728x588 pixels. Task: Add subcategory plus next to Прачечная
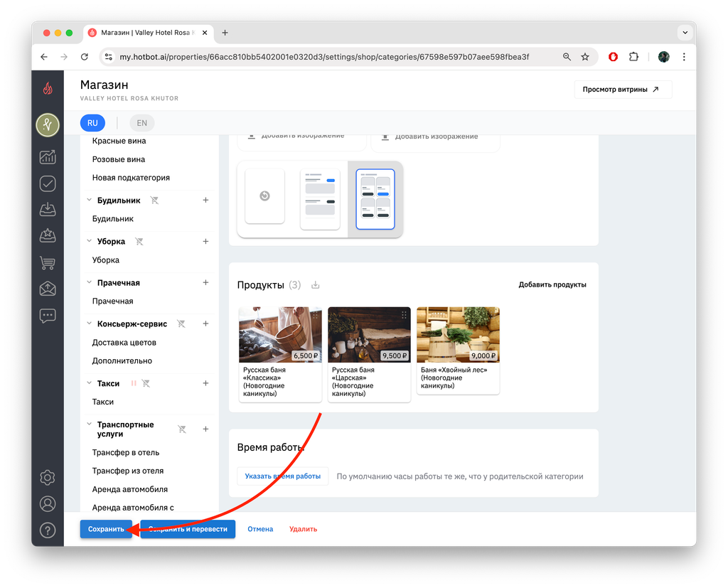point(205,282)
